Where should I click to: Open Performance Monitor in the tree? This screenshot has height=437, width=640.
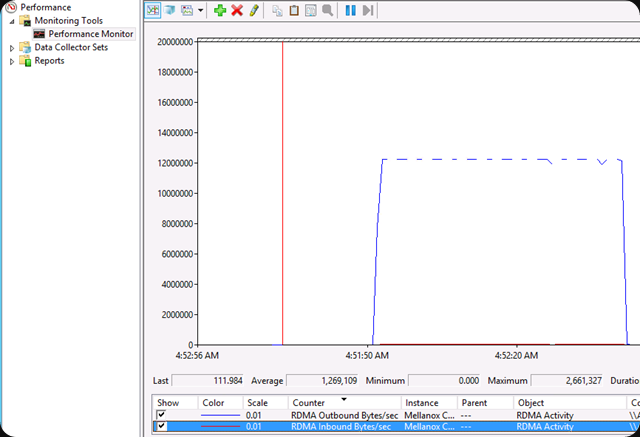91,34
